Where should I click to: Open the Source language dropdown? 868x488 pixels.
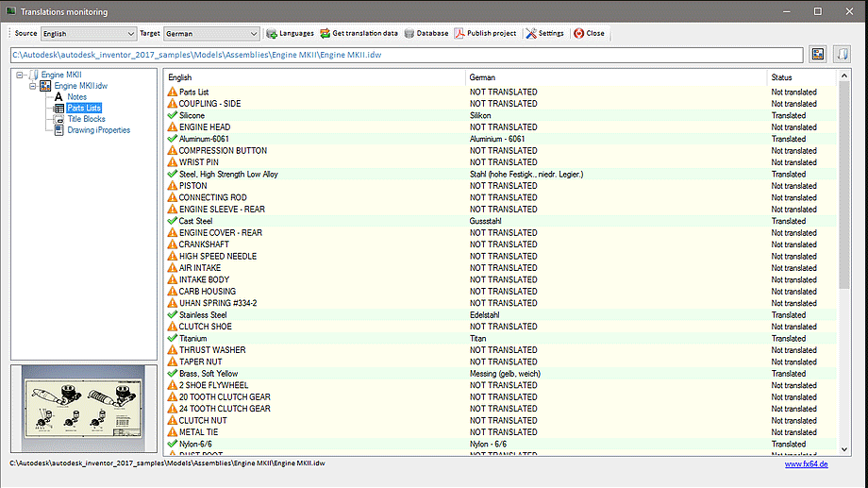[89, 34]
